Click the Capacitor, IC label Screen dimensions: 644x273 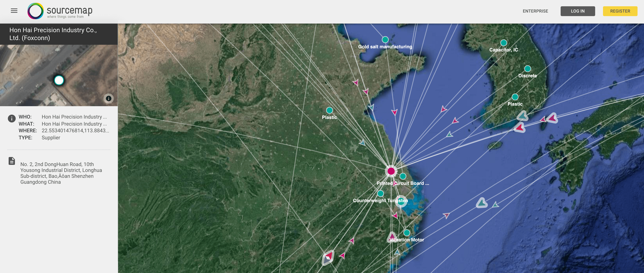click(504, 50)
